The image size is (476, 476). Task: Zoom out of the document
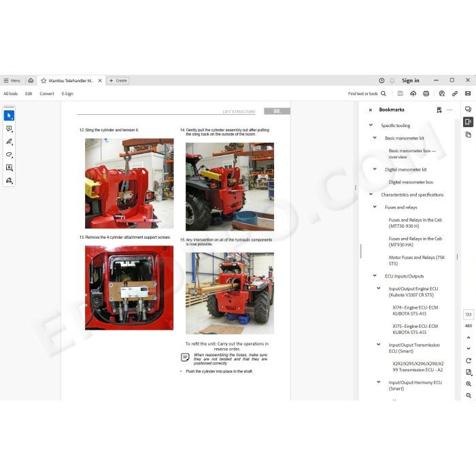[x=469, y=396]
